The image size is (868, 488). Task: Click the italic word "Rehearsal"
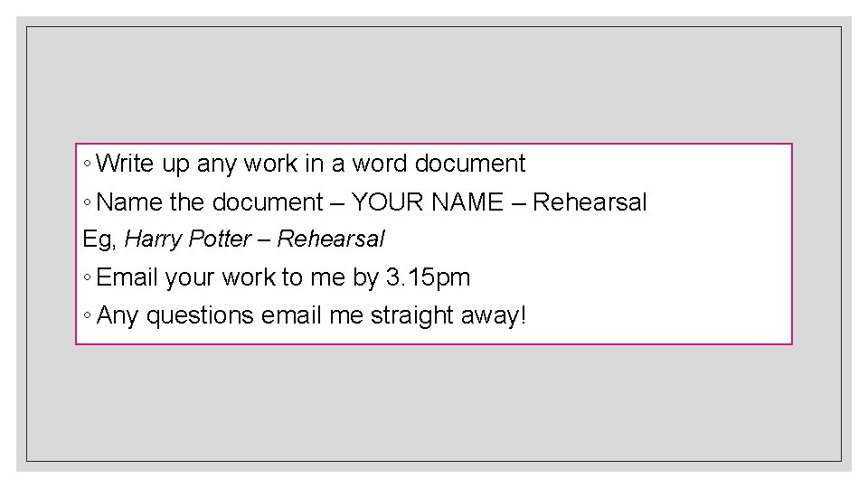(331, 239)
